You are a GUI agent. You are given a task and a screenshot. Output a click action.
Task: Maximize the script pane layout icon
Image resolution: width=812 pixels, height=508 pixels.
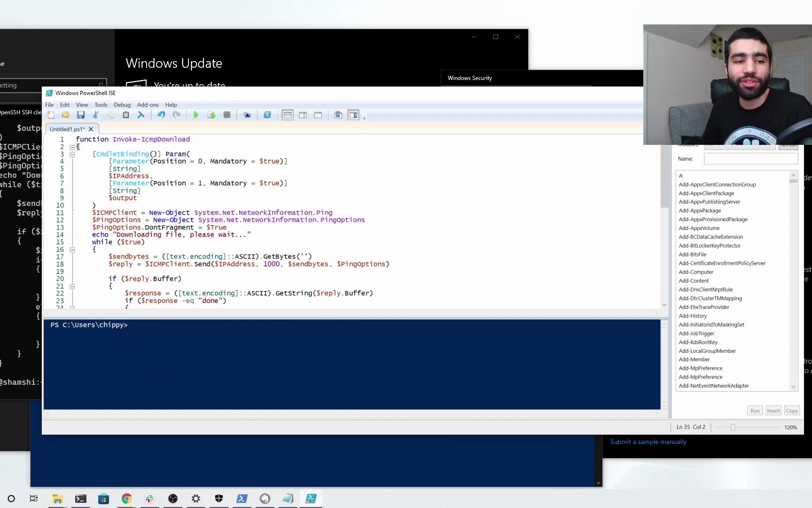(318, 115)
